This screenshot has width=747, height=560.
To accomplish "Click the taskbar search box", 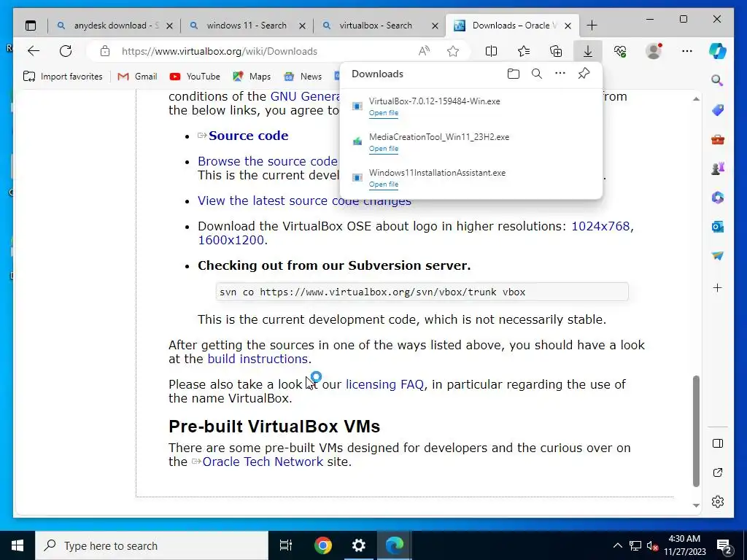I will [152, 545].
